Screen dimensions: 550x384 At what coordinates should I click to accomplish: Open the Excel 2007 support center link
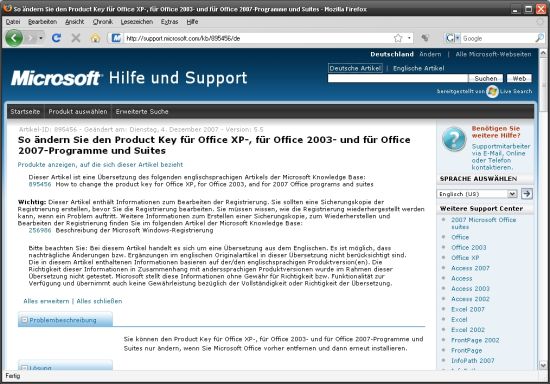(468, 309)
